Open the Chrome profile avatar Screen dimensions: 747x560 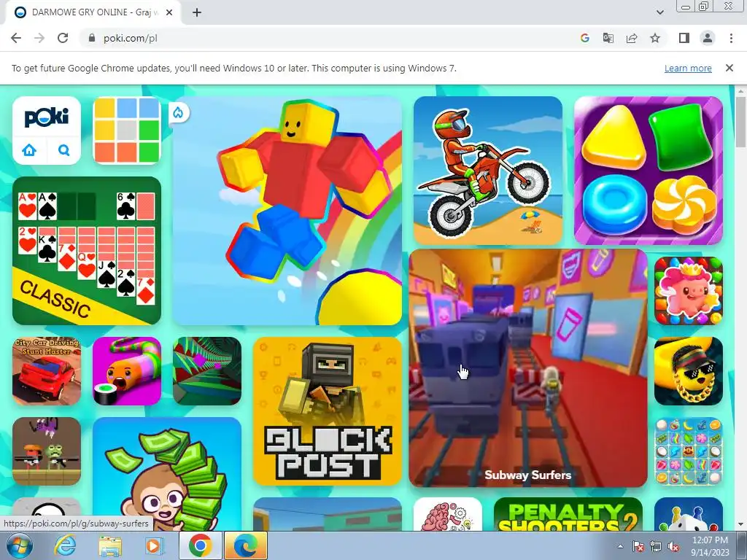tap(708, 38)
